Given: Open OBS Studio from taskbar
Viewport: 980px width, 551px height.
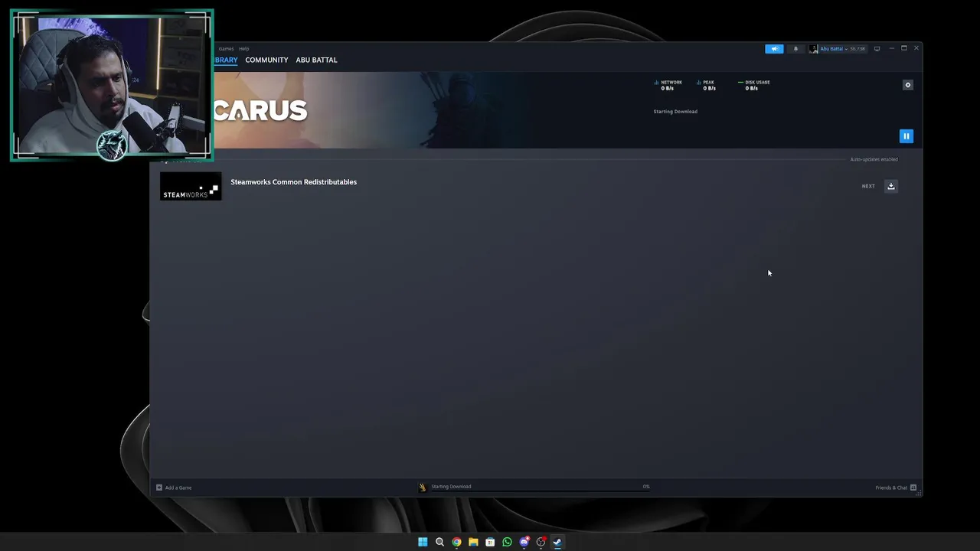Looking at the screenshot, I should (x=541, y=542).
